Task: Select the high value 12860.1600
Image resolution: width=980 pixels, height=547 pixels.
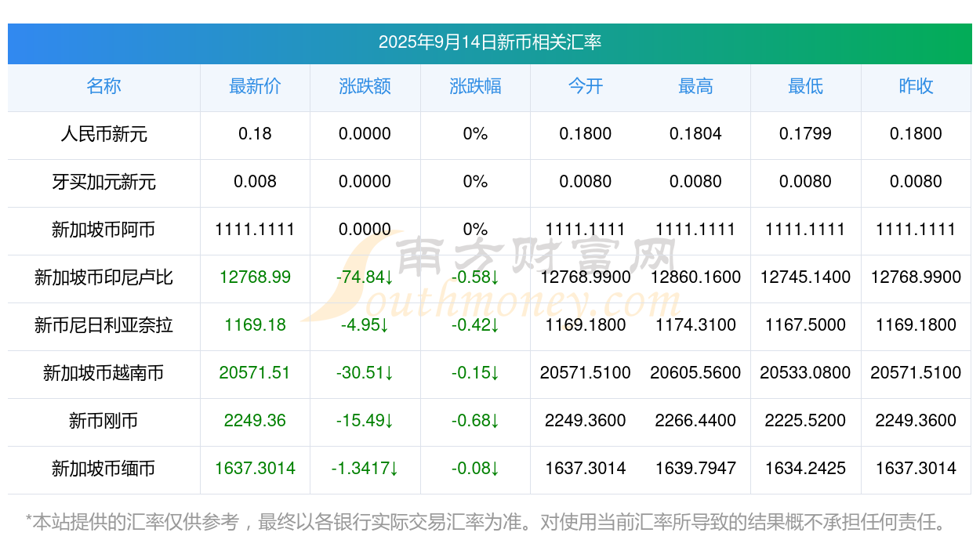Action: coord(696,277)
